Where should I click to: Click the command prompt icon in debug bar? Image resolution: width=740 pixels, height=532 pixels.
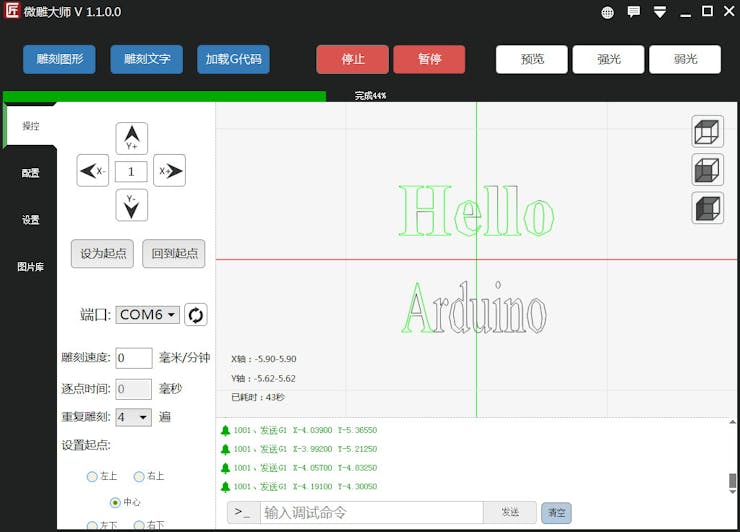coord(244,513)
